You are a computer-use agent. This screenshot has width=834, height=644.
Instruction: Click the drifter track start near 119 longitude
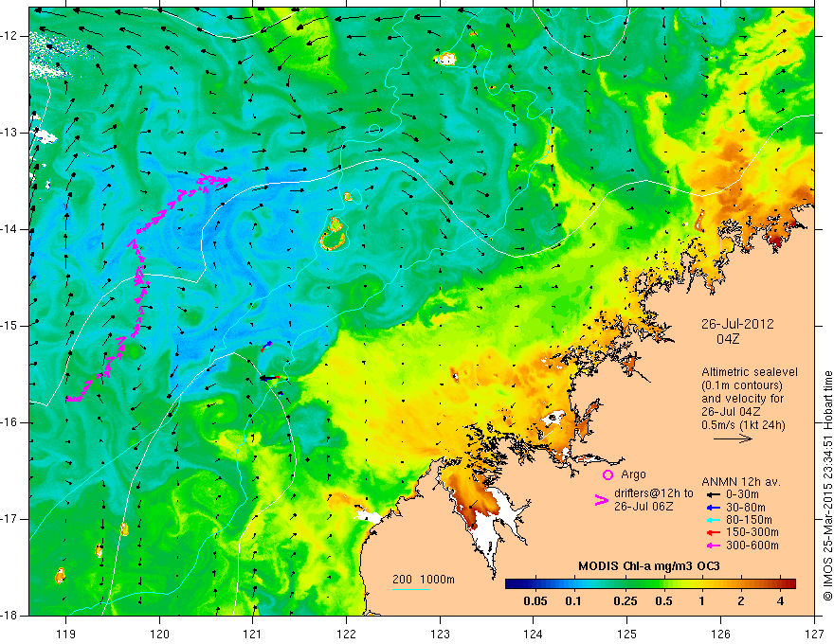(x=69, y=399)
